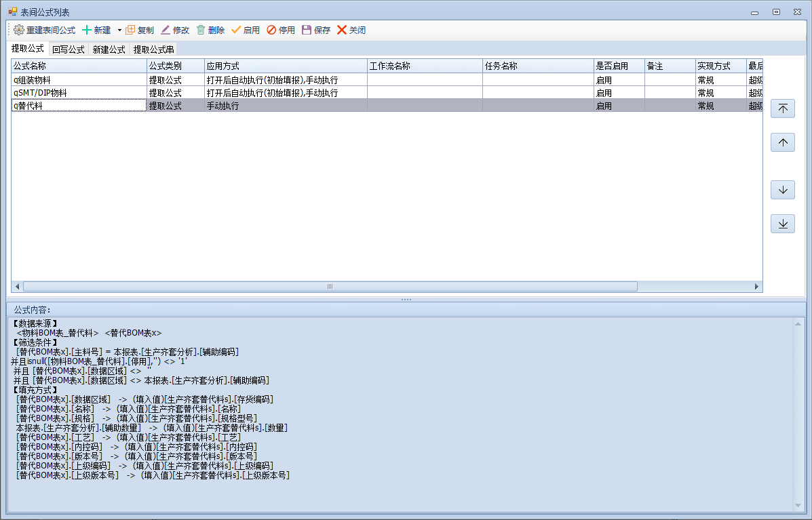The image size is (812, 520).
Task: Move selected formula to top
Action: click(782, 108)
